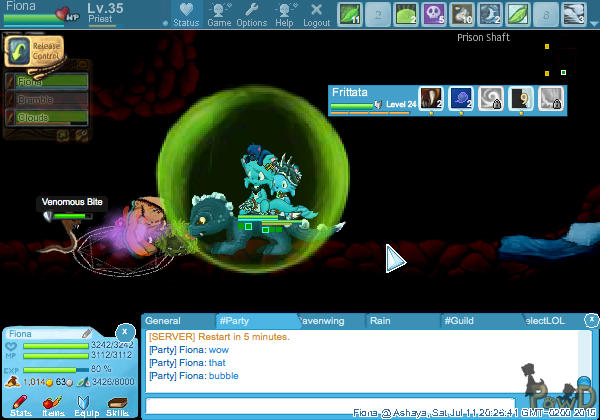The width and height of the screenshot is (600, 420).
Task: Select Clouds in the party list
Action: (x=46, y=117)
